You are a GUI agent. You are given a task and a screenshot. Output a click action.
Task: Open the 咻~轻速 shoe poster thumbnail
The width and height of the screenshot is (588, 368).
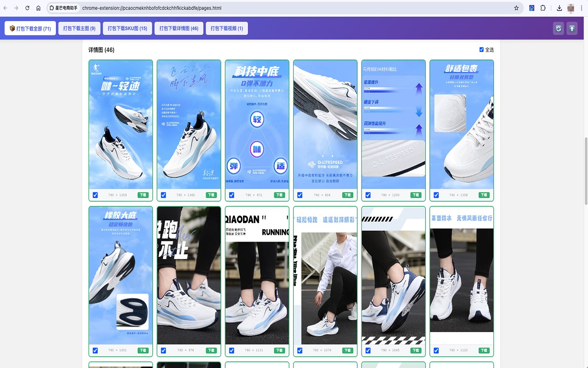pos(121,125)
